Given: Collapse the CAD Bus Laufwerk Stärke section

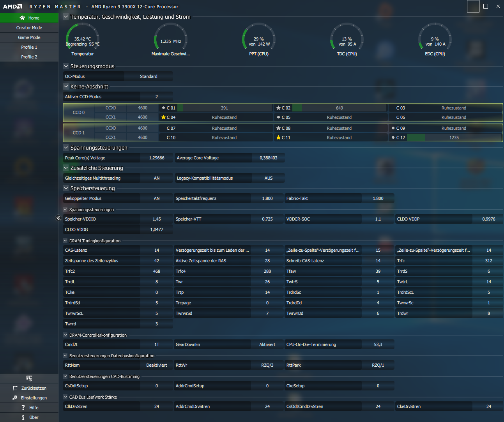Looking at the screenshot, I should [x=65, y=397].
